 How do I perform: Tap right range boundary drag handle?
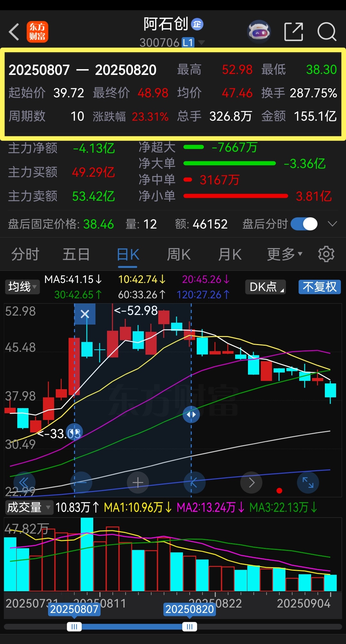(191, 415)
